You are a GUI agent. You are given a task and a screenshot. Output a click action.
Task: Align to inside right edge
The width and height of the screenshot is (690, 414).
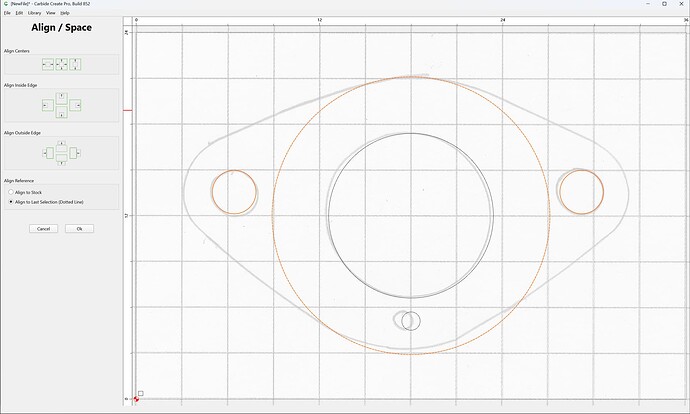75,105
